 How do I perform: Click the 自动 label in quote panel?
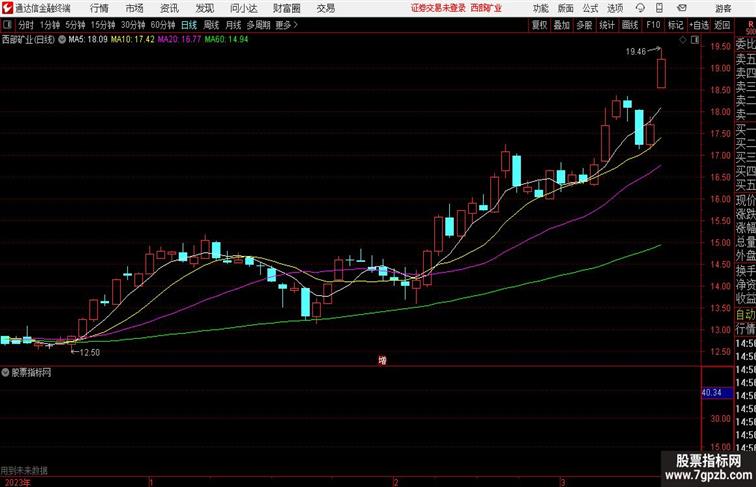pyautogui.click(x=745, y=314)
